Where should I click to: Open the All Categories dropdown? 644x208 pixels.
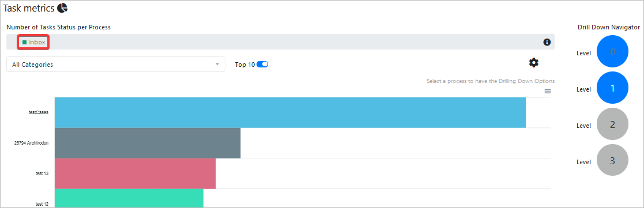point(116,65)
